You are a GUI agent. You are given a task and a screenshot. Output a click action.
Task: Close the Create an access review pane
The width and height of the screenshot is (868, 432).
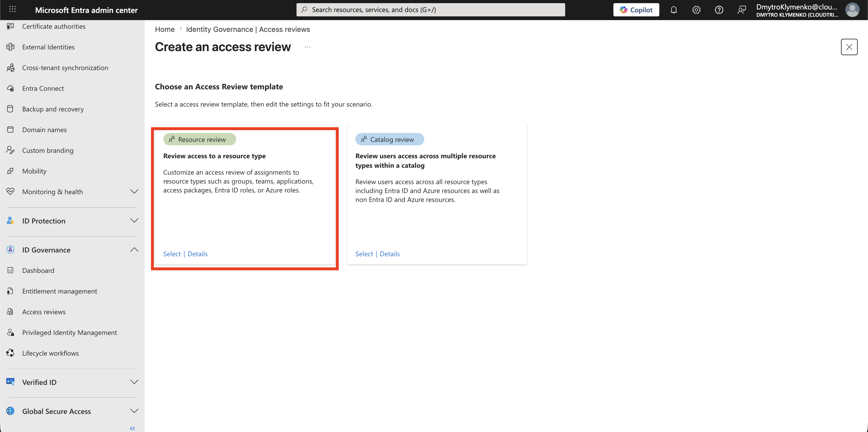(849, 47)
